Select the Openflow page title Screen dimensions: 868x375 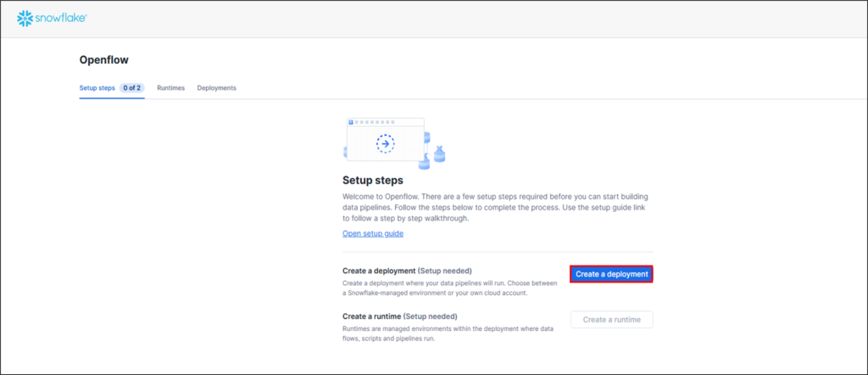(x=104, y=60)
